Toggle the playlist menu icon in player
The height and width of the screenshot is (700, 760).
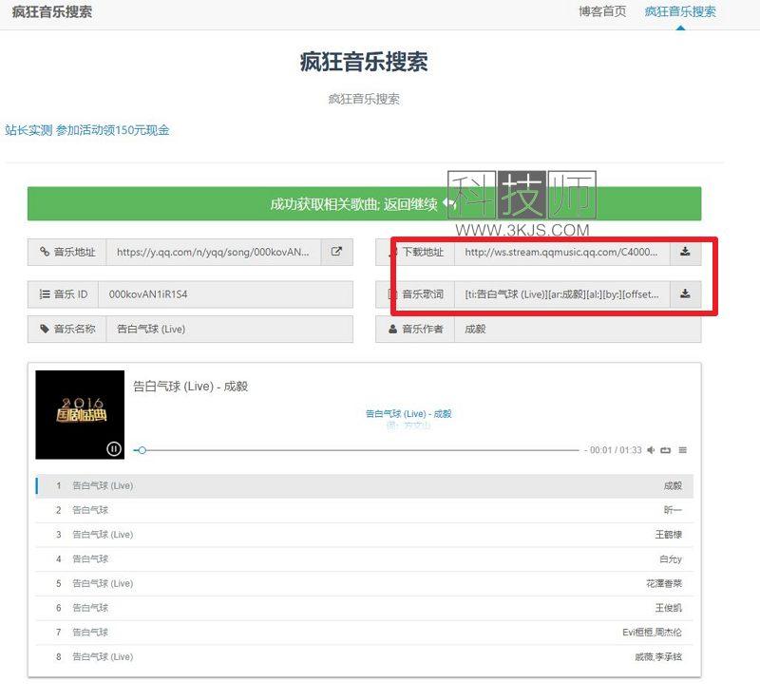coord(682,450)
